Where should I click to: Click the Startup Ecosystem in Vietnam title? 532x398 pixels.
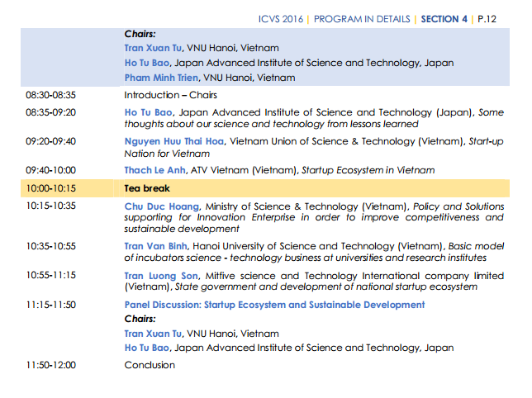[x=368, y=170]
